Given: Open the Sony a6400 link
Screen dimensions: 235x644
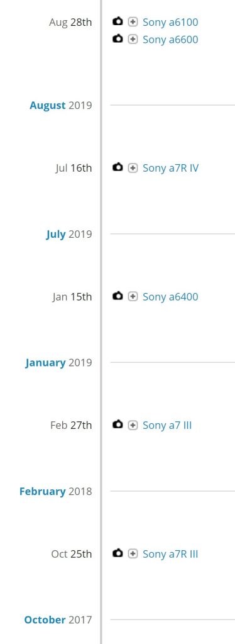Looking at the screenshot, I should pos(170,297).
